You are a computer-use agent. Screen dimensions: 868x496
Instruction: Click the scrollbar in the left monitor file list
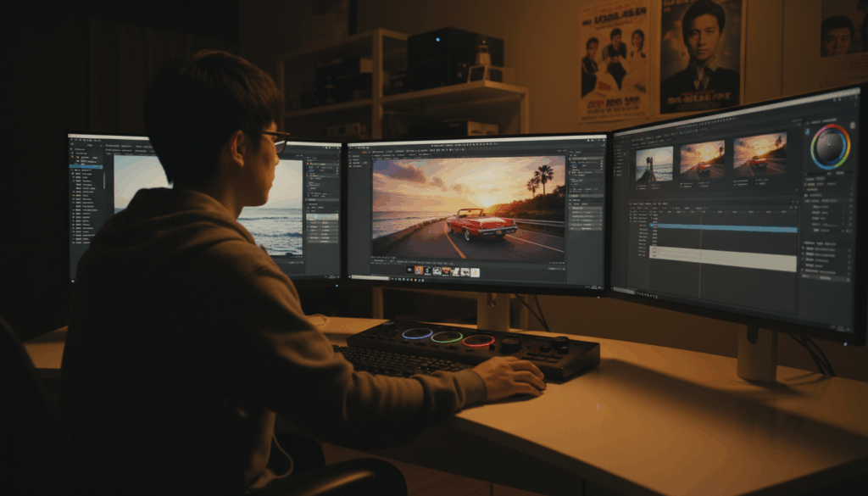105,180
